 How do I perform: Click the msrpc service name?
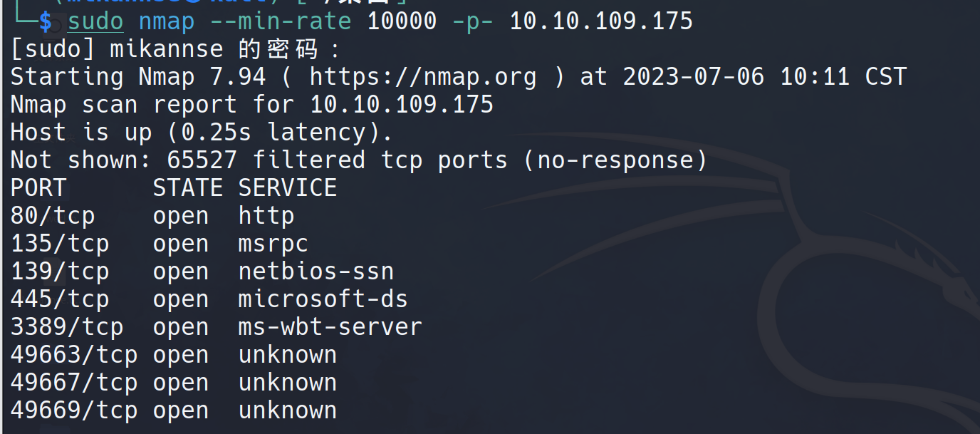coord(273,244)
